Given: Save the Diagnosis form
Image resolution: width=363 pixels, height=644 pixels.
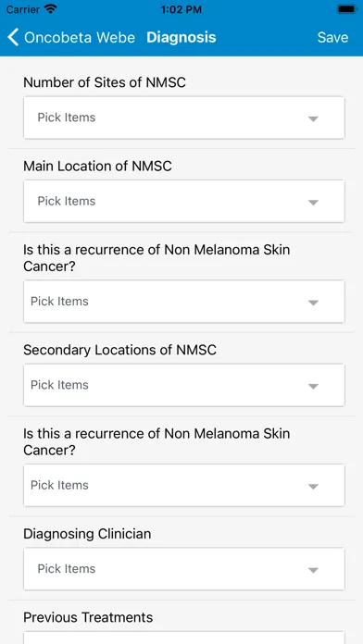Looking at the screenshot, I should click(332, 37).
